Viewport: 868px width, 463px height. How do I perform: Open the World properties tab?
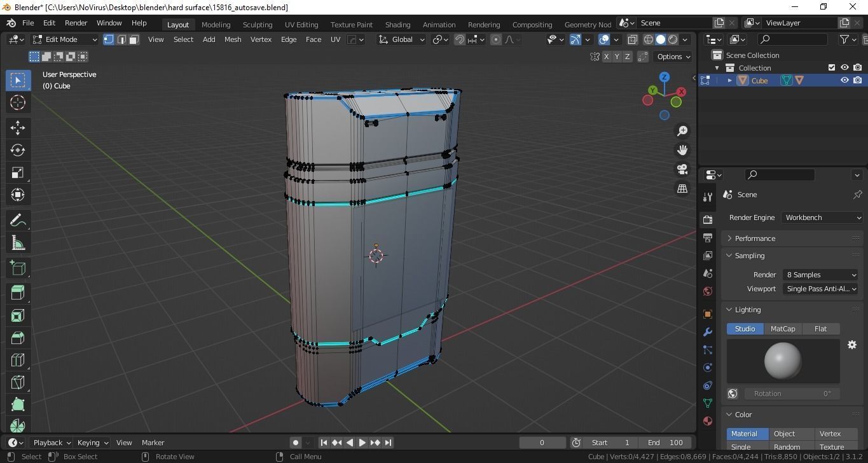708,291
